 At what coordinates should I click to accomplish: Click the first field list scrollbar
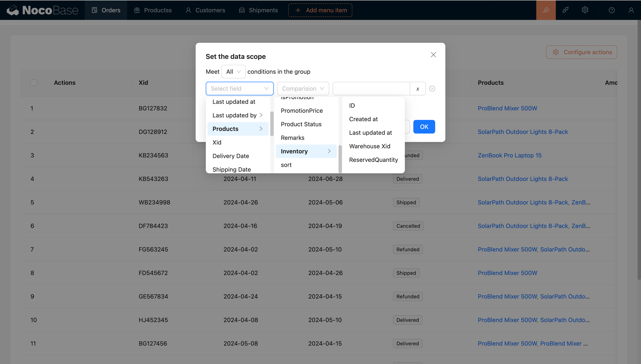[272, 124]
